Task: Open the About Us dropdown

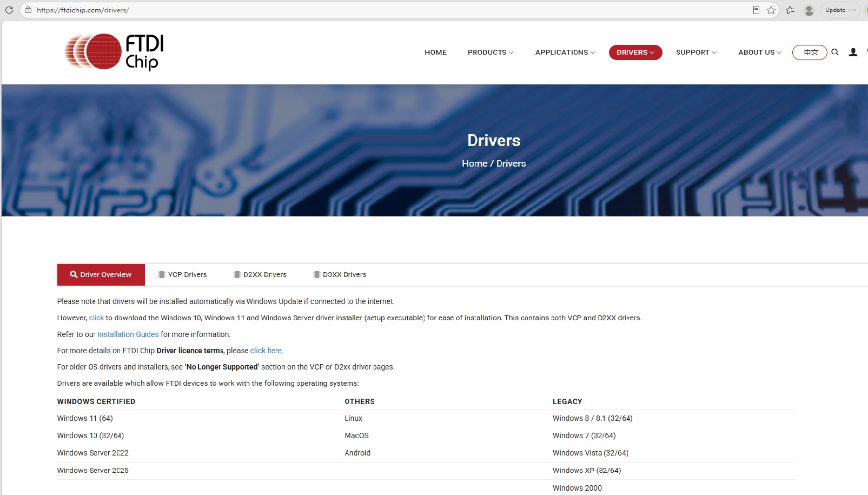Action: (x=760, y=52)
